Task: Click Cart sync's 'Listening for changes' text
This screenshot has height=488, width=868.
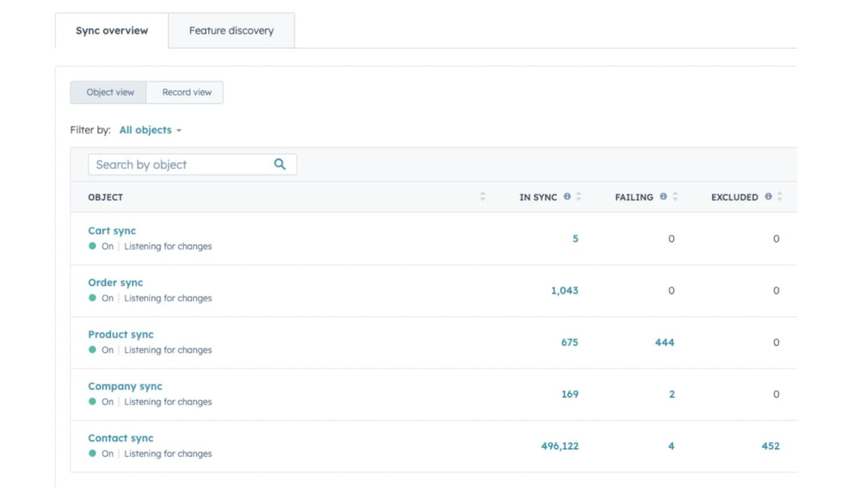Action: [168, 246]
